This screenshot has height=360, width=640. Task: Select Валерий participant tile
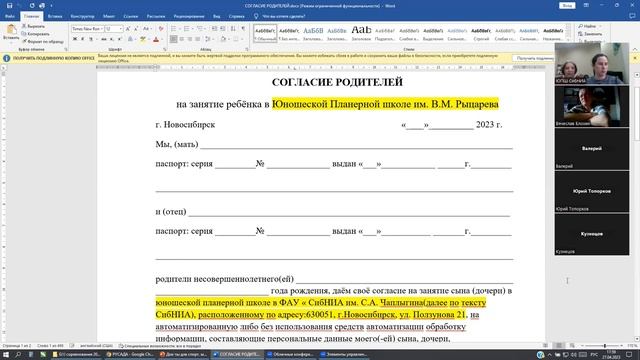592,149
